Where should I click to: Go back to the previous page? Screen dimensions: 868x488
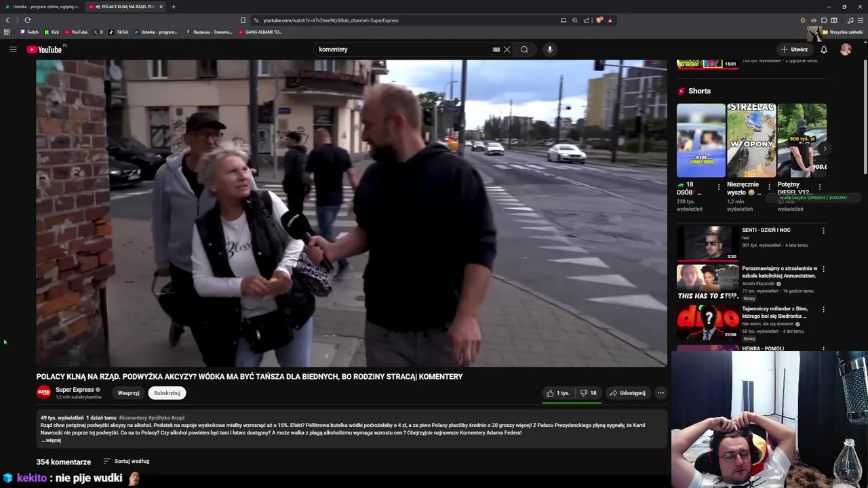point(7,20)
